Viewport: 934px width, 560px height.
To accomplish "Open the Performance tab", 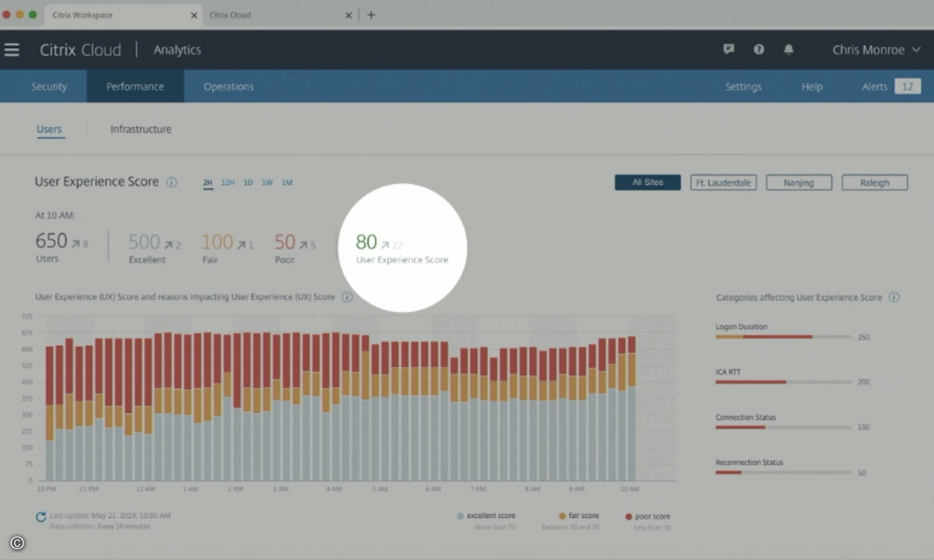I will (135, 86).
